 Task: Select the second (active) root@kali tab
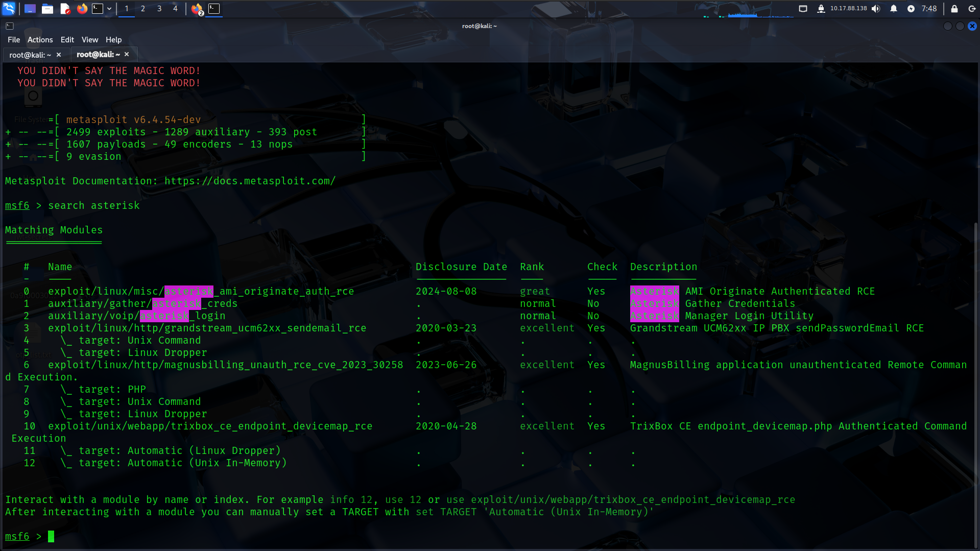coord(99,55)
